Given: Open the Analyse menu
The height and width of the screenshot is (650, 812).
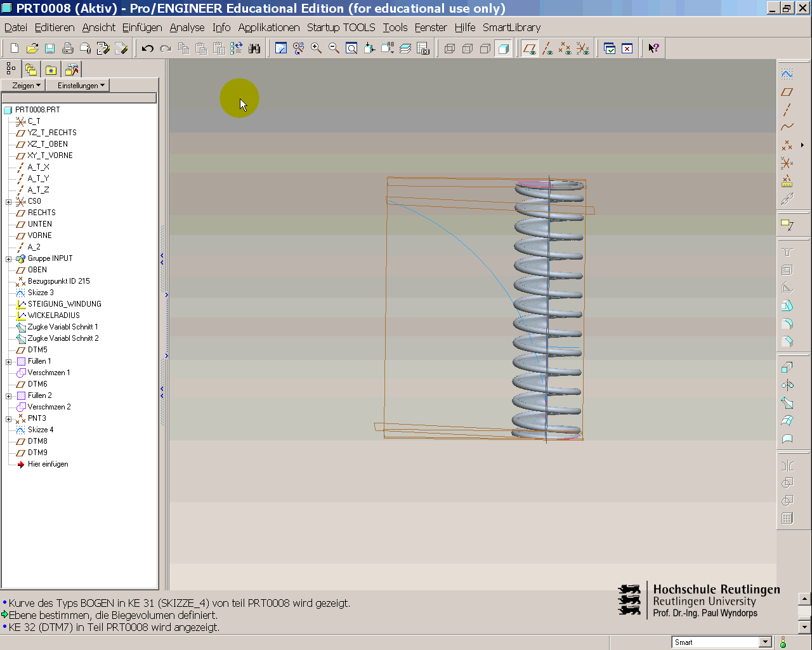Looking at the screenshot, I should point(187,27).
